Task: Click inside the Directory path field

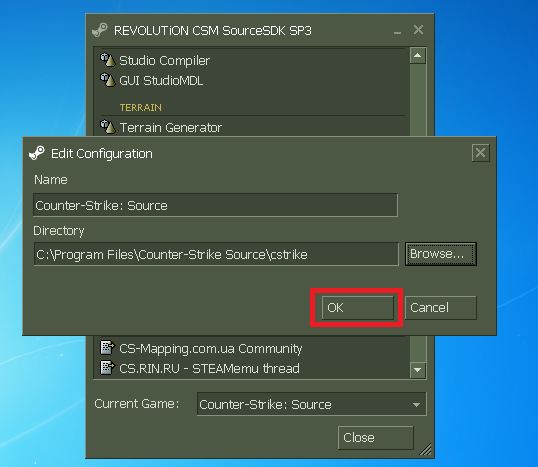Action: click(x=216, y=254)
